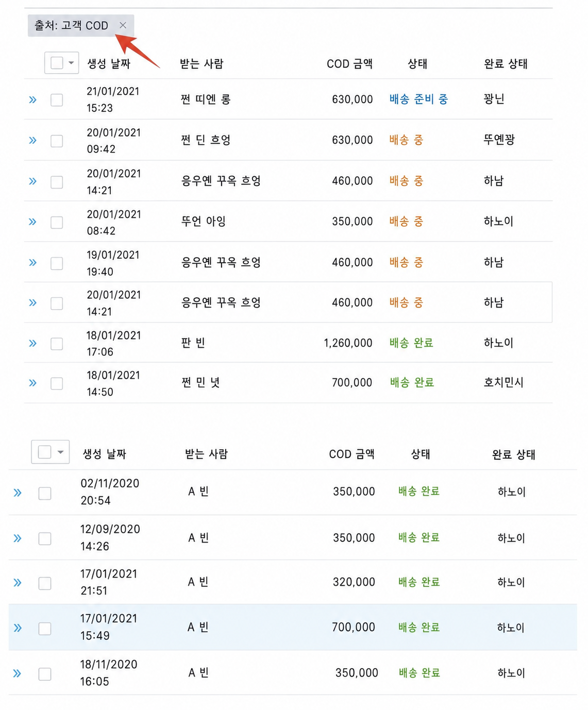Tick checkbox for the 쩐 띠엔 롱 order
The height and width of the screenshot is (710, 588).
57,100
